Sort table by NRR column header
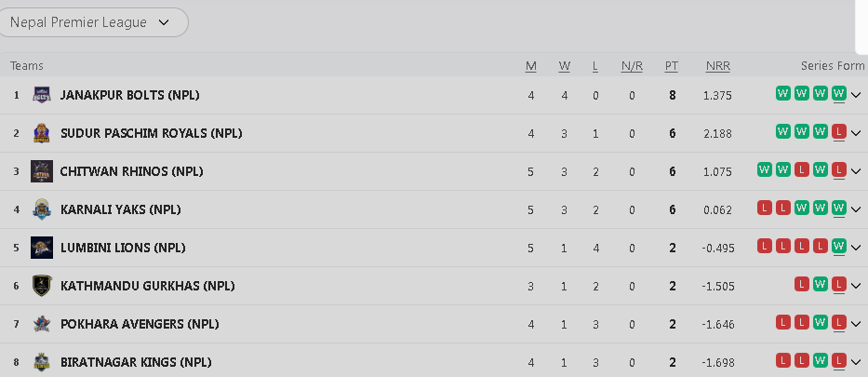The width and height of the screenshot is (868, 377). pyautogui.click(x=717, y=66)
